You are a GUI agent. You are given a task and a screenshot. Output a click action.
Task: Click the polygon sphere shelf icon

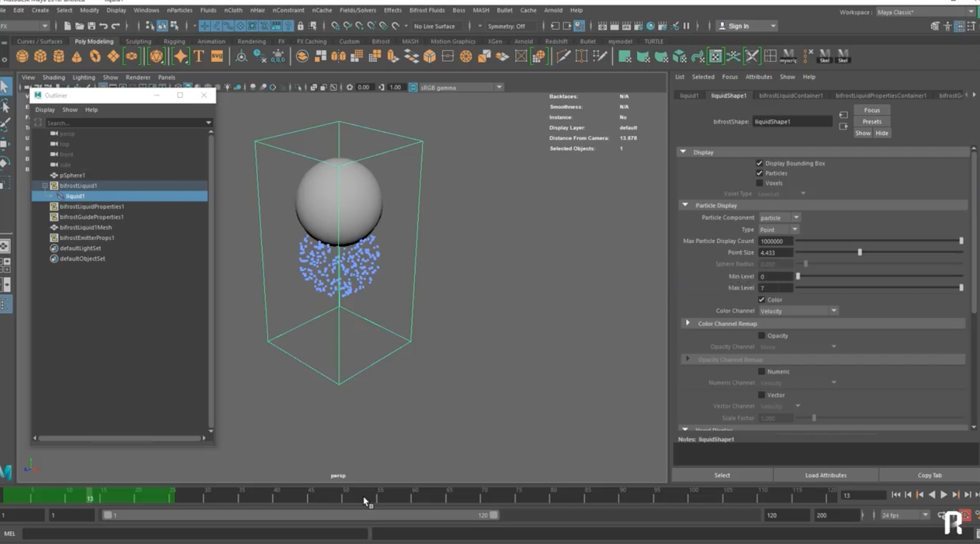coord(22,57)
